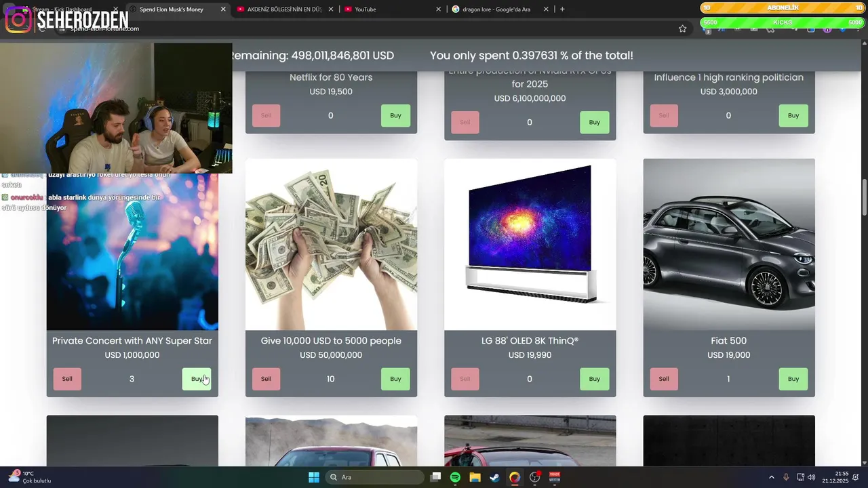Bookmark this page with the star icon

pos(683,28)
